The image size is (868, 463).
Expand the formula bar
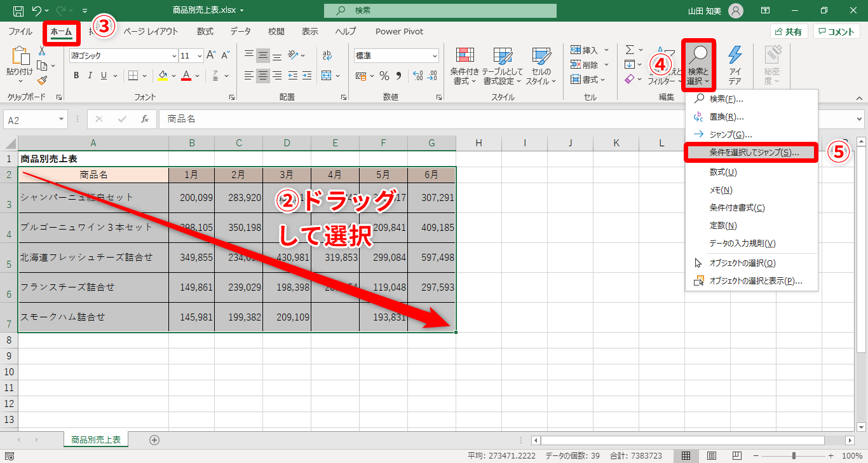pyautogui.click(x=860, y=119)
